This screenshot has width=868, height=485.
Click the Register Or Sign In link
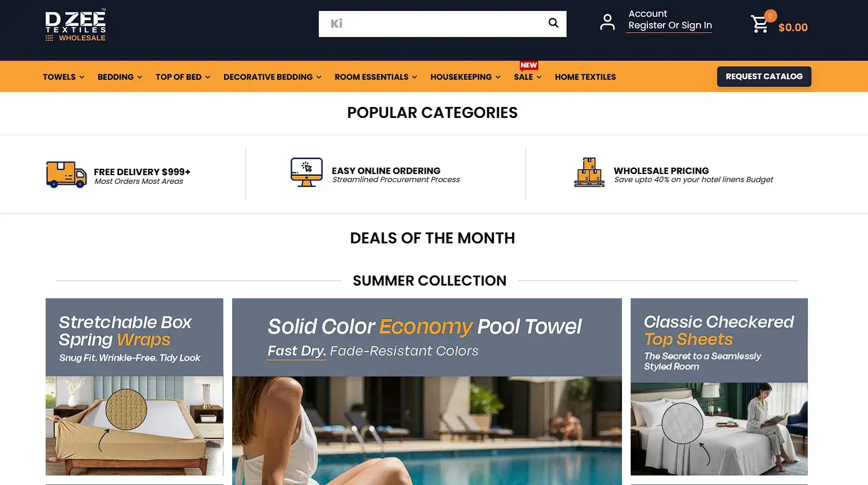tap(670, 25)
